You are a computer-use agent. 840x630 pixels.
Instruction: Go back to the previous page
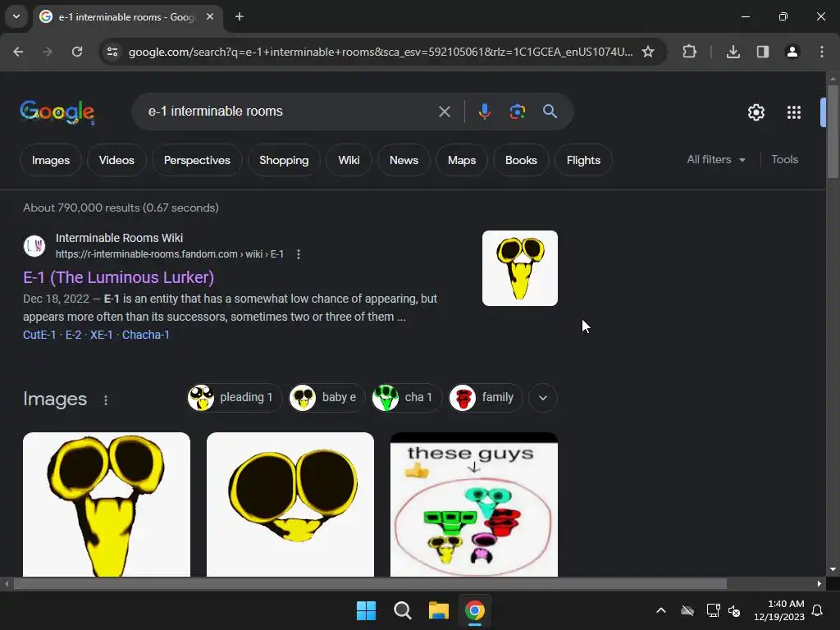click(18, 52)
